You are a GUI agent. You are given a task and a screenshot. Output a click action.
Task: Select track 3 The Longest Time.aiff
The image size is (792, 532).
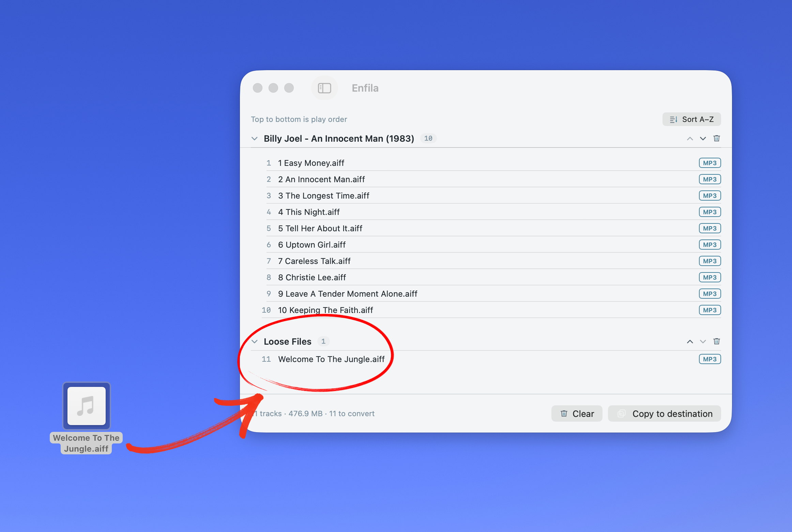[x=491, y=196]
